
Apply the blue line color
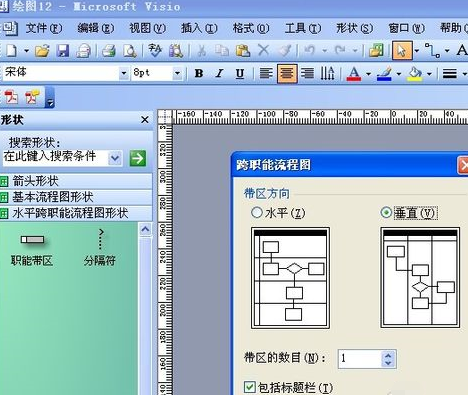384,74
